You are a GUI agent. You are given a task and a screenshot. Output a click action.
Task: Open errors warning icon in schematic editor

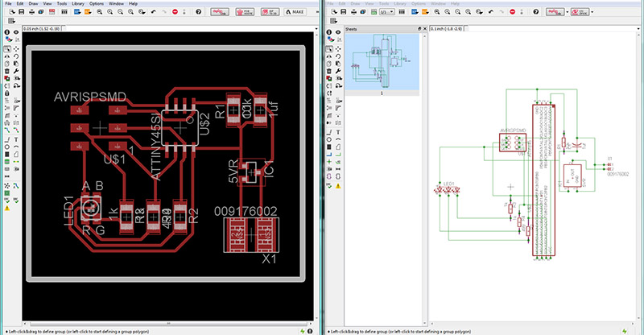[338, 186]
